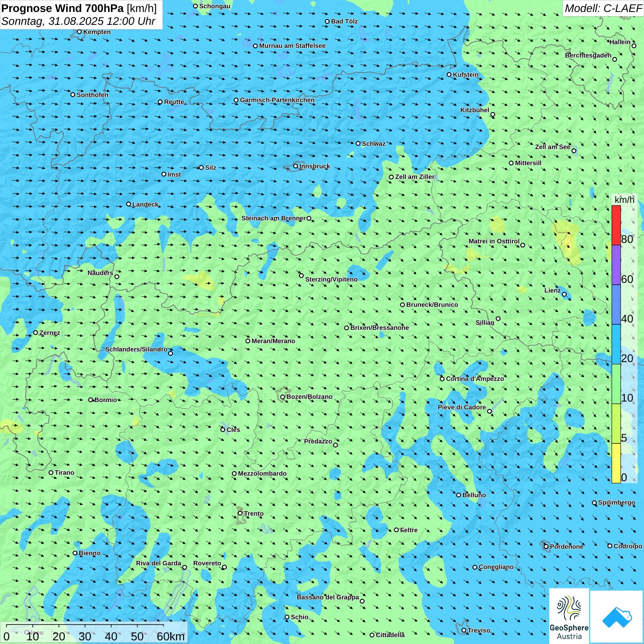
Task: Click the Pieve di Cadore label
Action: click(x=462, y=407)
